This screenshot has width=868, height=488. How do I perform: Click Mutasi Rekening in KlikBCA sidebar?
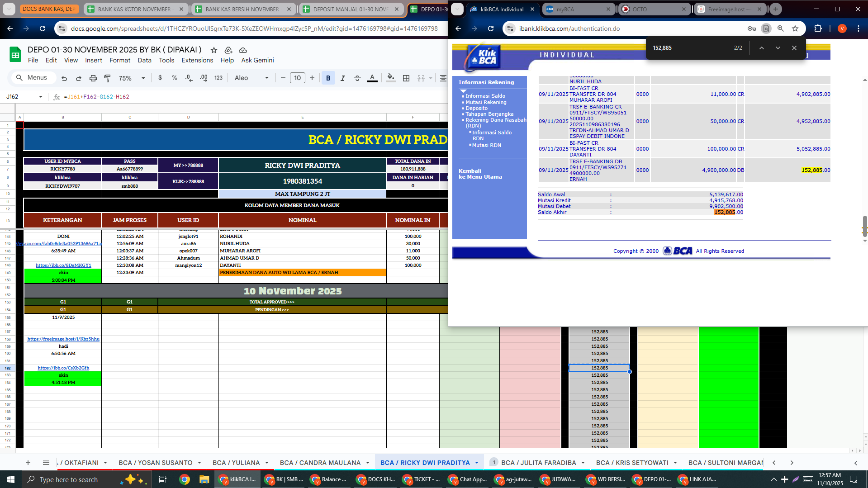[x=486, y=102]
